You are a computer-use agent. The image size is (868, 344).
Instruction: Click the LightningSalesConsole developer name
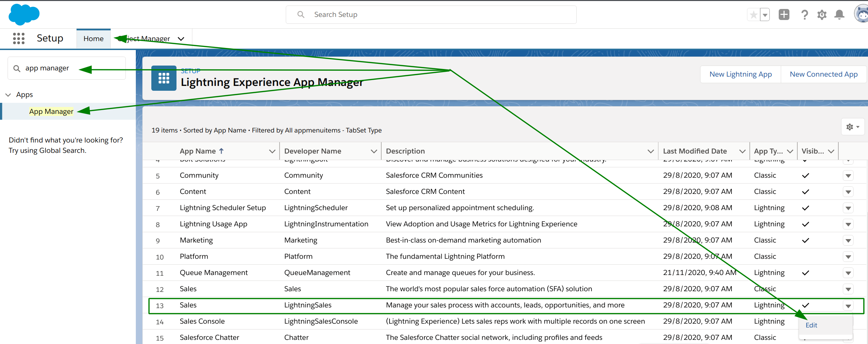tap(321, 321)
